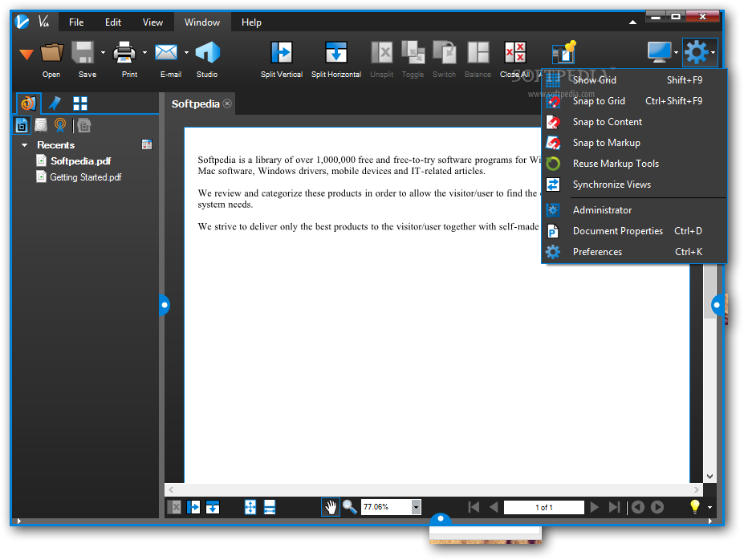Collapse the Recents tree section
Image resolution: width=744 pixels, height=560 pixels.
[x=24, y=145]
